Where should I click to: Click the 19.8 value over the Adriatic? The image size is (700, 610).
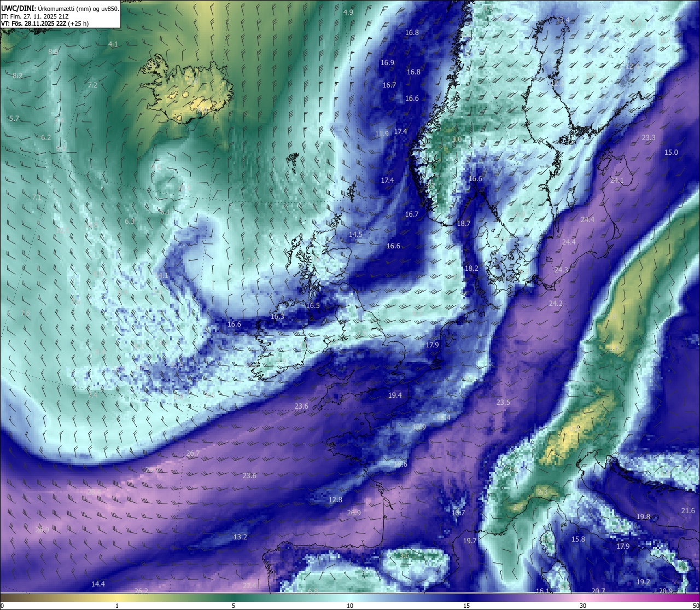click(643, 516)
